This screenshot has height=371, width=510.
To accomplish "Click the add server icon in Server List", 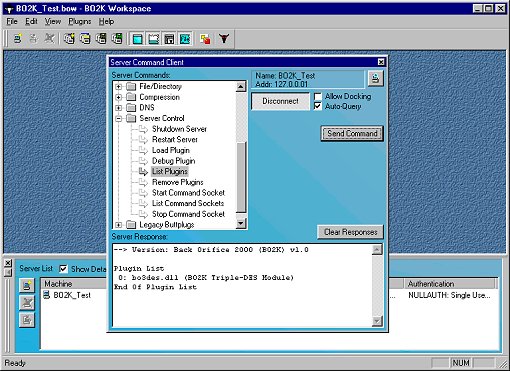I will click(x=27, y=285).
